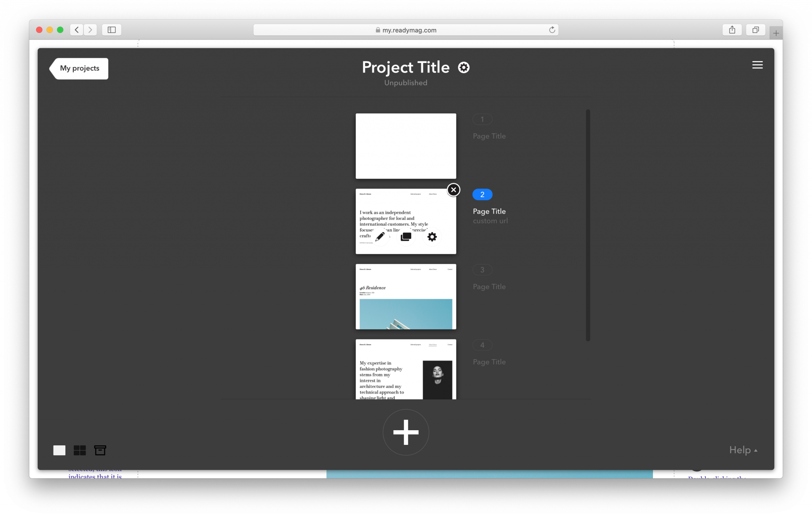Close the page 2 overlay with X

pos(453,189)
